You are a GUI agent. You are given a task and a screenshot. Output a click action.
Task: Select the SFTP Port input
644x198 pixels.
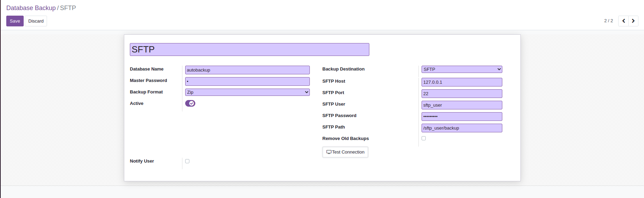pos(462,94)
